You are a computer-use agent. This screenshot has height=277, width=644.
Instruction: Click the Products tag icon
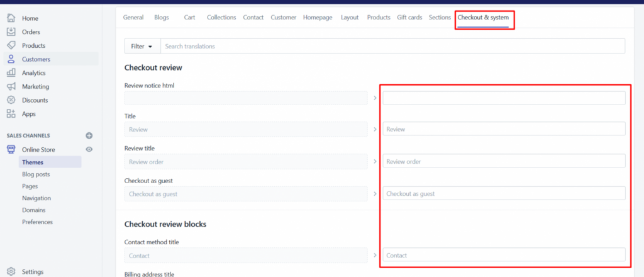click(11, 46)
